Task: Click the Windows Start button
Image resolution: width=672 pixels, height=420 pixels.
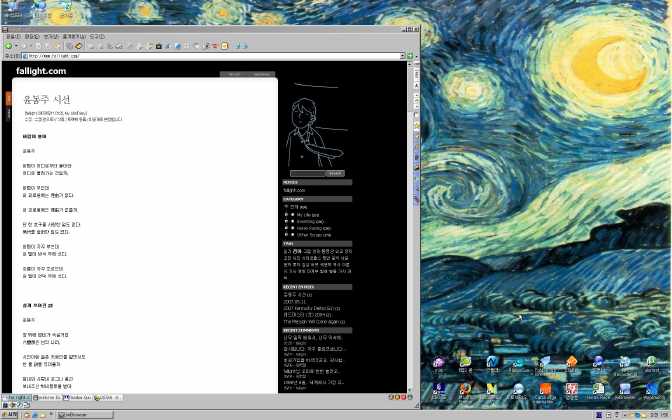Action: 9,415
